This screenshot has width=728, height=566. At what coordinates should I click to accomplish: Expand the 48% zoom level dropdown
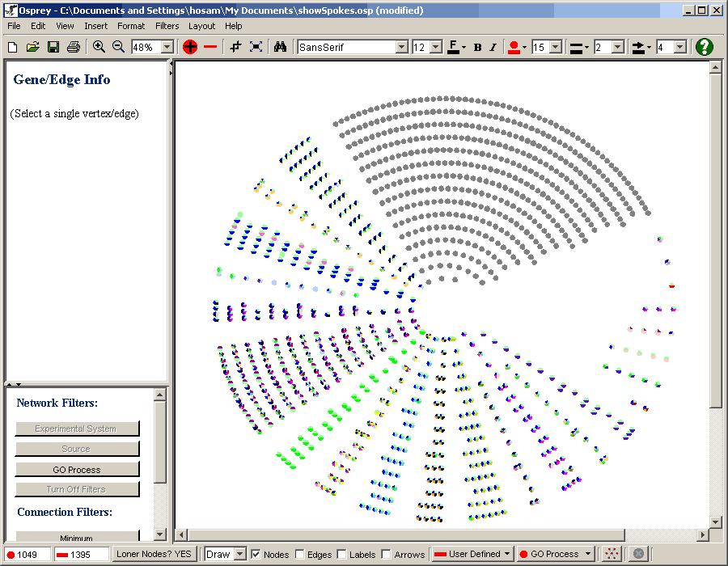[167, 48]
